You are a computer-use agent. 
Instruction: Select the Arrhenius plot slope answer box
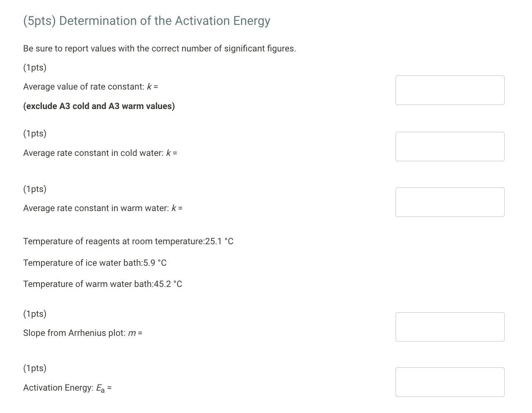(x=450, y=327)
